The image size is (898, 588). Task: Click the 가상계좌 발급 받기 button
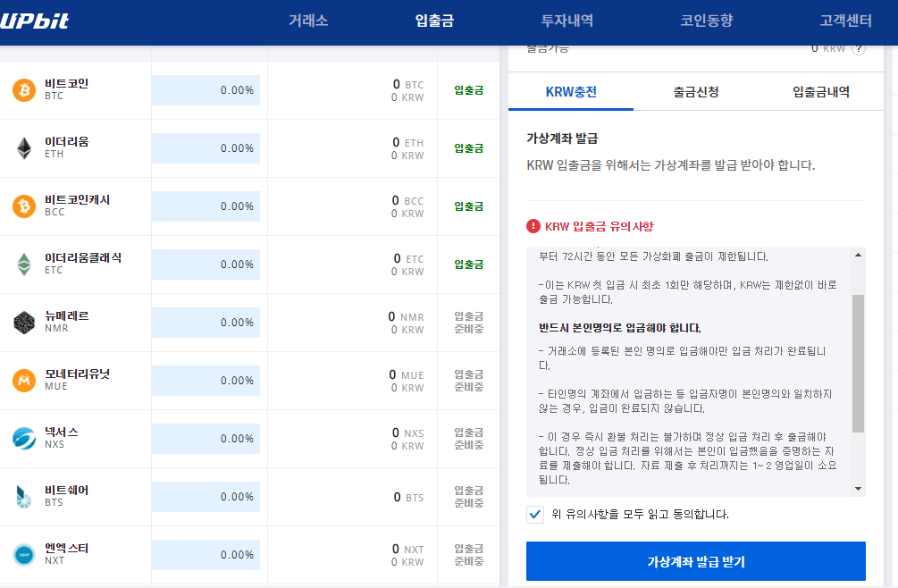[x=695, y=562]
